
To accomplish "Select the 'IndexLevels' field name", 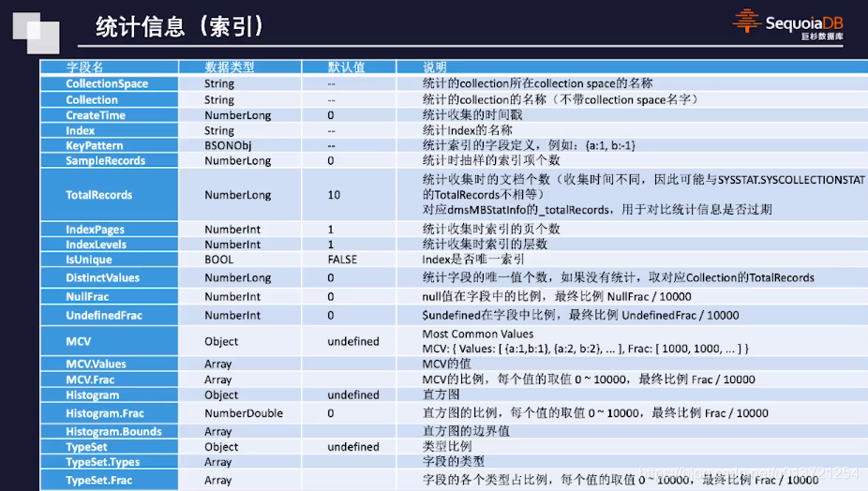I will click(96, 245).
